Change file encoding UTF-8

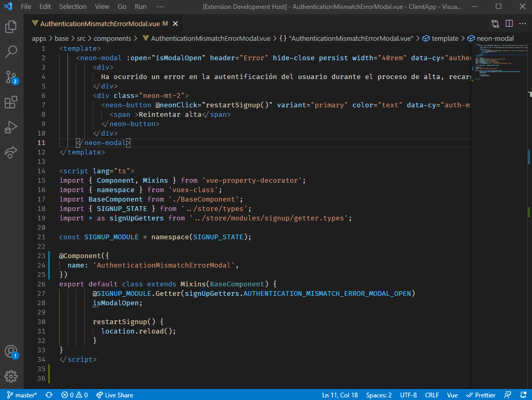(x=408, y=395)
